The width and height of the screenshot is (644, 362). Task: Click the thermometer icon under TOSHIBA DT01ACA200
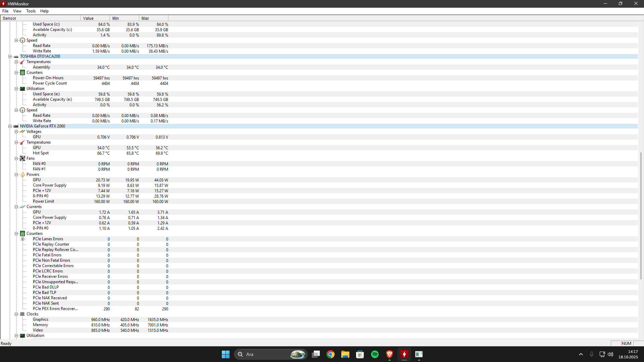point(22,62)
